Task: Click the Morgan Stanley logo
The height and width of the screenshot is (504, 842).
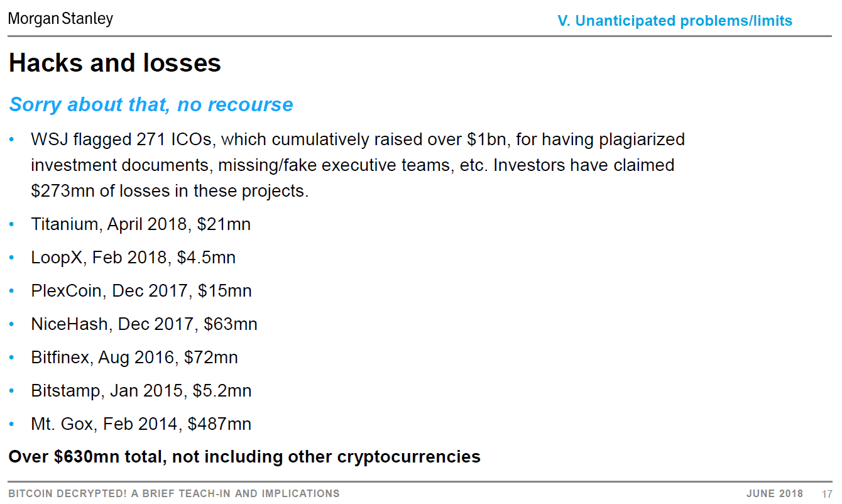Action: click(x=60, y=19)
